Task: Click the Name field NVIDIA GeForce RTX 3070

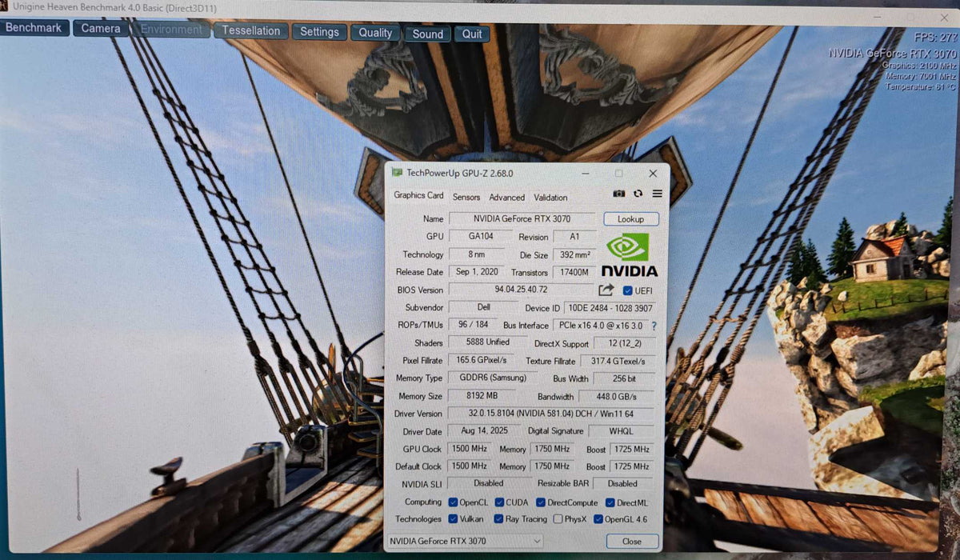Action: point(522,218)
